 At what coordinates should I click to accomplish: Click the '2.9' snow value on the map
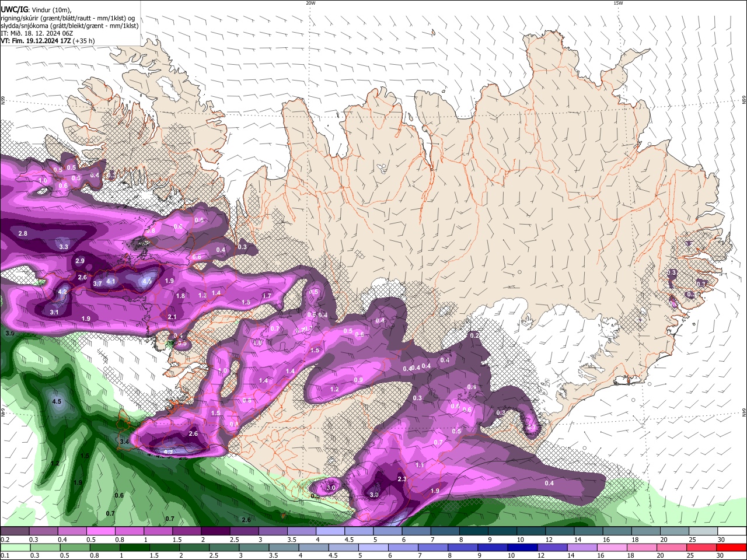click(x=80, y=261)
